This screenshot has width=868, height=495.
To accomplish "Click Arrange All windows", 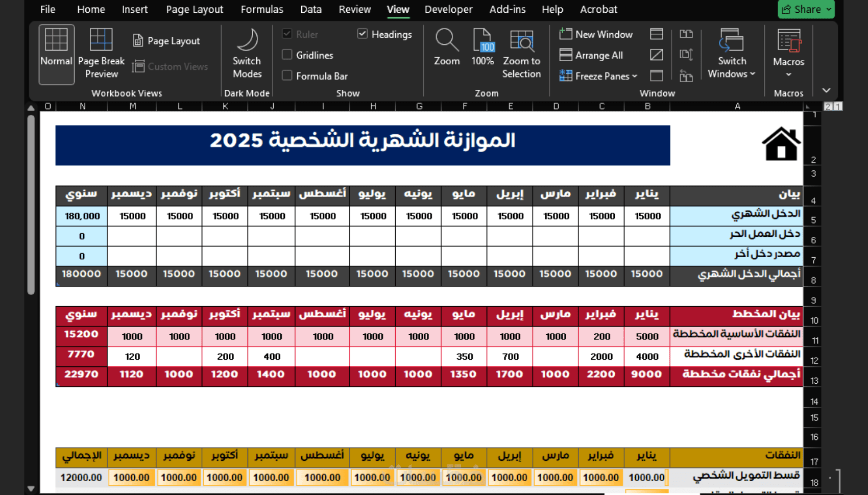I will [x=591, y=55].
